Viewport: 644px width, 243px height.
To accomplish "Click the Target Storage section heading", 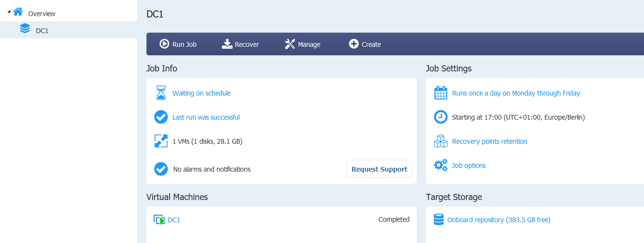I will (454, 197).
